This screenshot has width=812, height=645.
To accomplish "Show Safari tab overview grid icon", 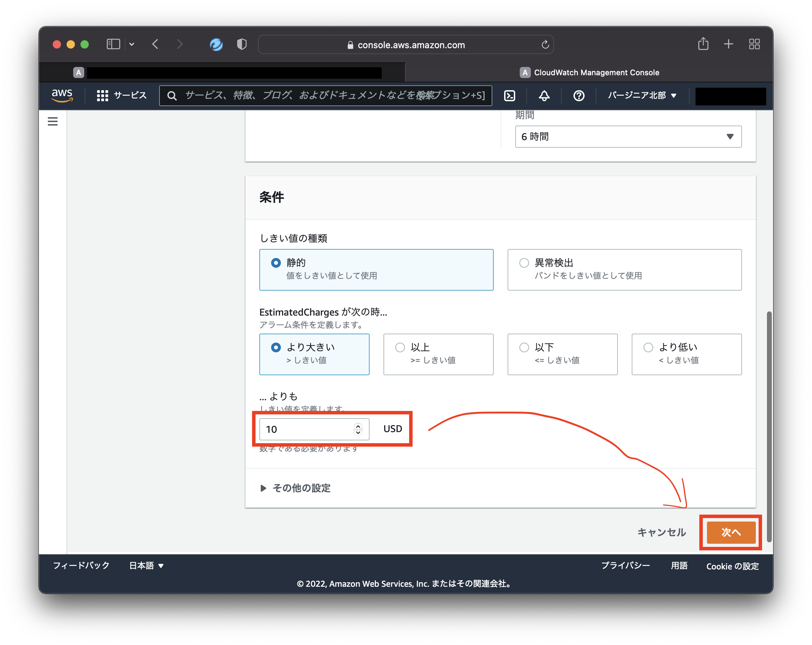I will click(754, 44).
